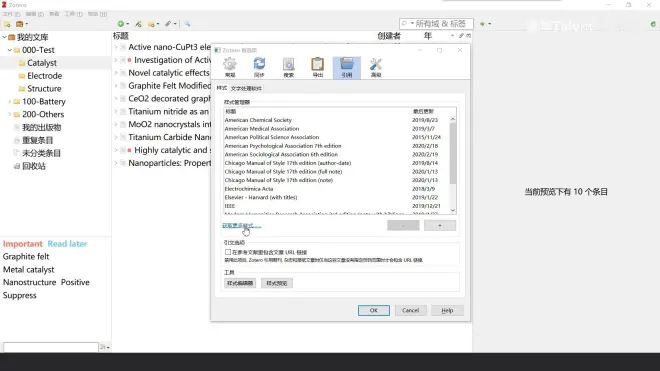Click the New Note icon in toolbar
The width and height of the screenshot is (660, 371).
tap(151, 24)
